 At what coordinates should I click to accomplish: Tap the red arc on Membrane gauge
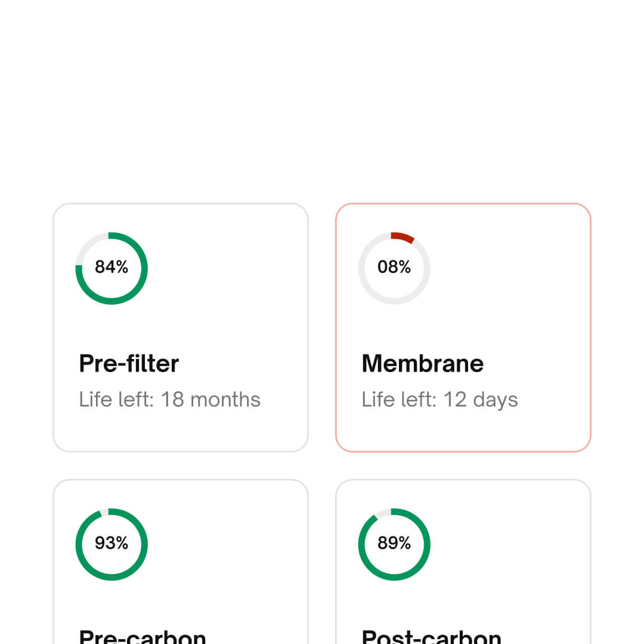[402, 237]
